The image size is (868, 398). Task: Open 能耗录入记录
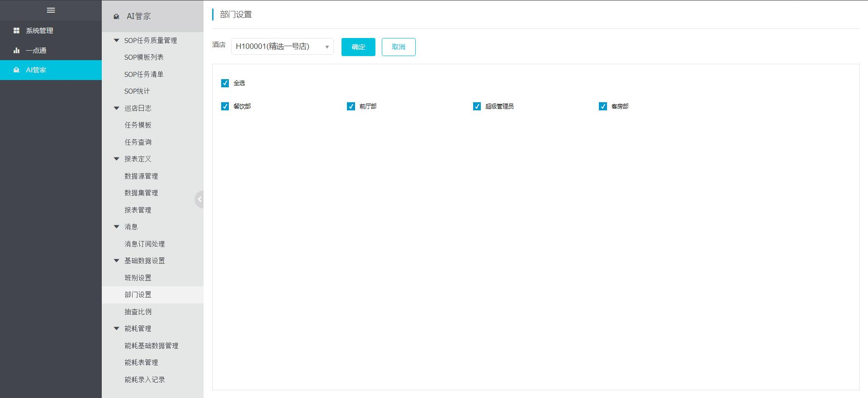tap(145, 379)
